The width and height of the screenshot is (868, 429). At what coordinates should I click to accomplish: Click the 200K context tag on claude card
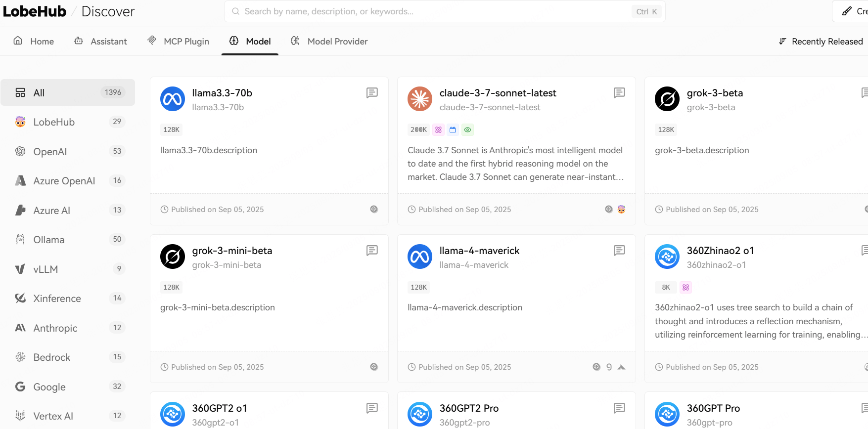[418, 129]
